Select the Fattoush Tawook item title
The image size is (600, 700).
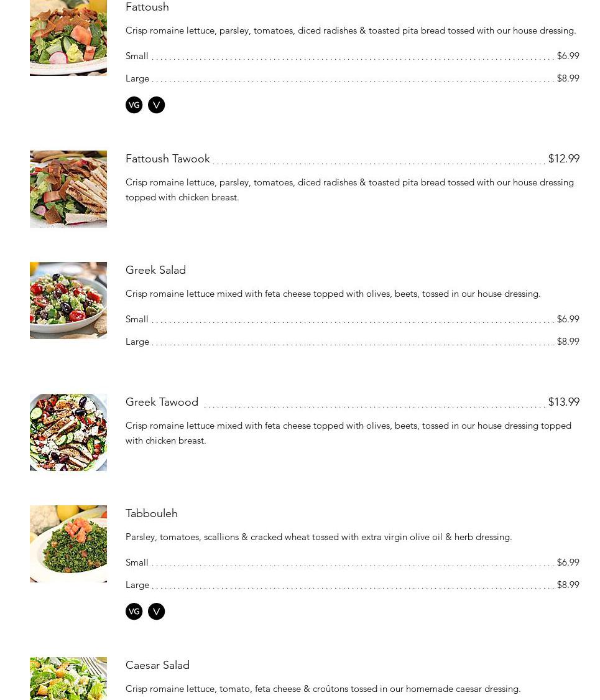coord(168,159)
